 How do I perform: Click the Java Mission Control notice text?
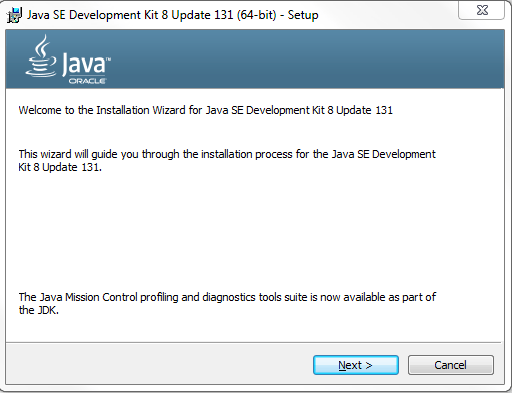pyautogui.click(x=227, y=303)
